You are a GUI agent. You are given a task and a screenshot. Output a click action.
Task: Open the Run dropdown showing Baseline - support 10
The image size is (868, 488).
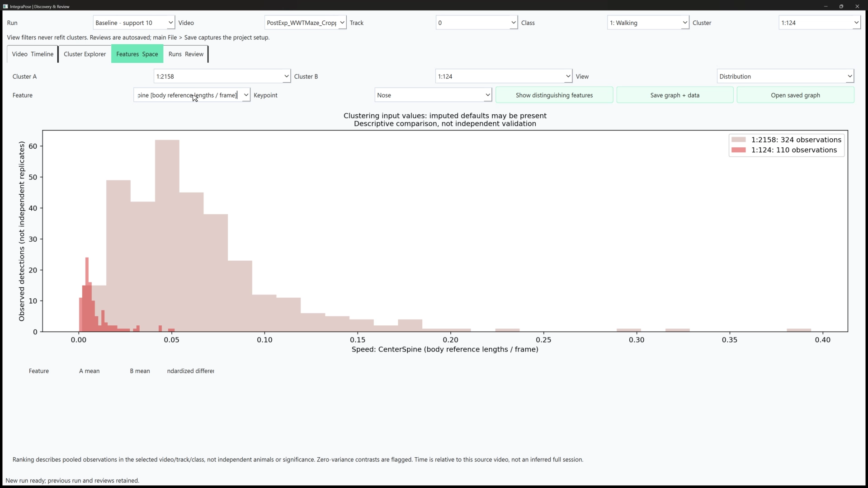tap(134, 23)
